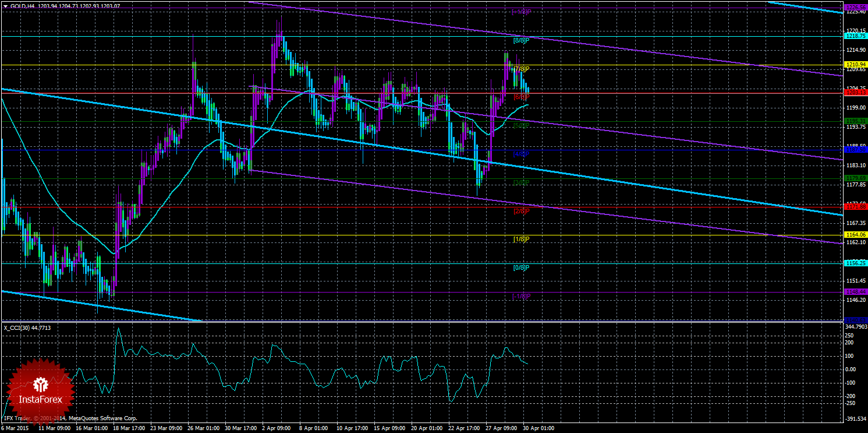Click the red 1203.13 current price tag
This screenshot has width=868, height=433.
(856, 93)
